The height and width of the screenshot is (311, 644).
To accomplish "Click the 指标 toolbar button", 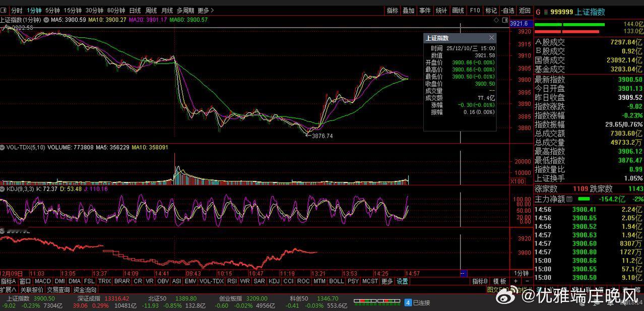I will coord(393,10).
